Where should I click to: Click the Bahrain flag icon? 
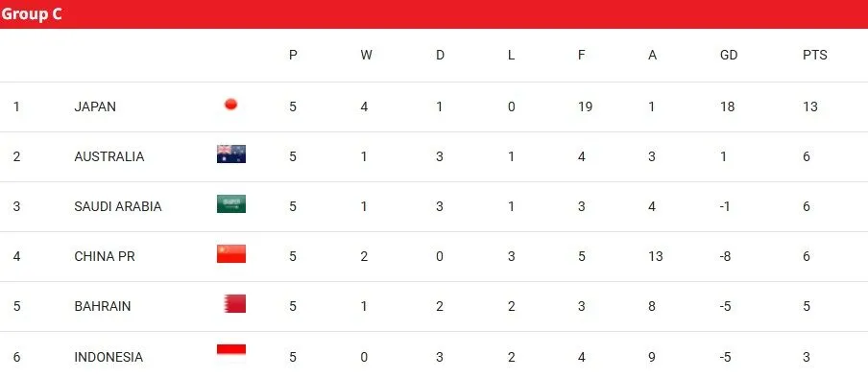click(234, 303)
